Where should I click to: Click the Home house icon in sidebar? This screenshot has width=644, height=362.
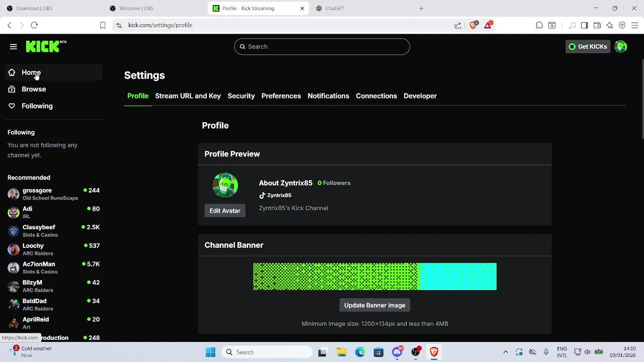coord(12,72)
